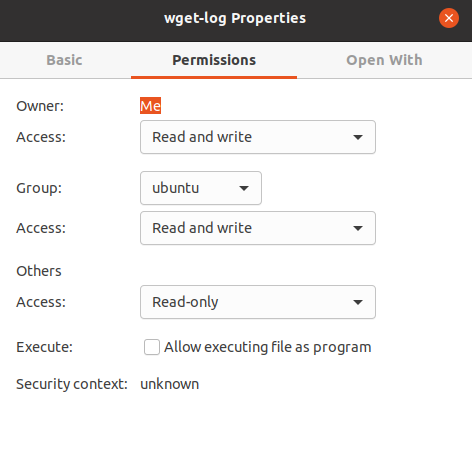Image resolution: width=472 pixels, height=464 pixels.
Task: Close the wget-log Properties dialog
Action: tap(449, 18)
